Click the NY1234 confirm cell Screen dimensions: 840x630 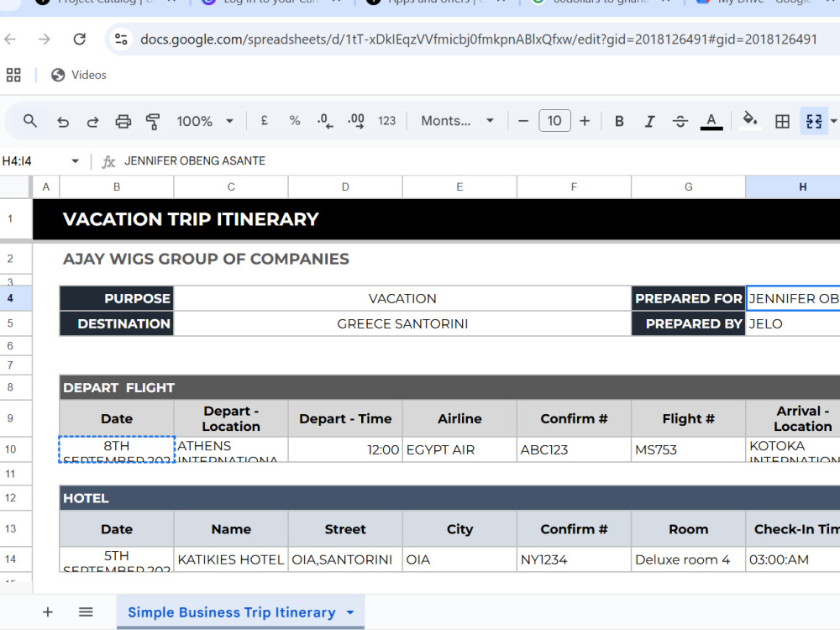coord(574,559)
